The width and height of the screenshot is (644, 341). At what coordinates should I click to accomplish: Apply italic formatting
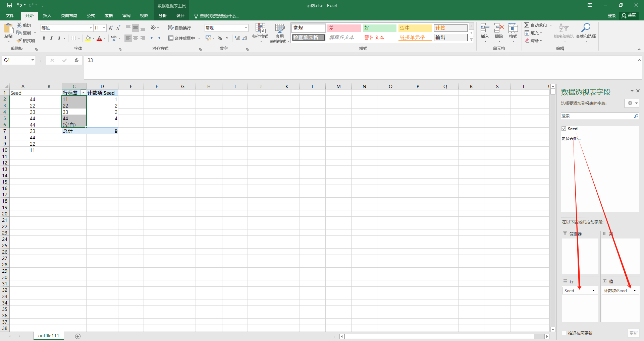click(51, 38)
